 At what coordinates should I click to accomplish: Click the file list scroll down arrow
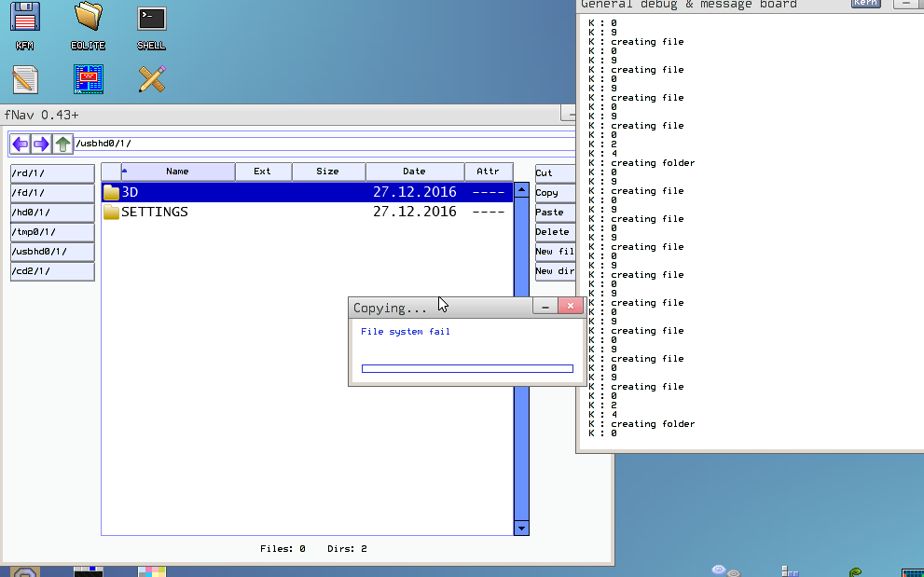(x=521, y=529)
